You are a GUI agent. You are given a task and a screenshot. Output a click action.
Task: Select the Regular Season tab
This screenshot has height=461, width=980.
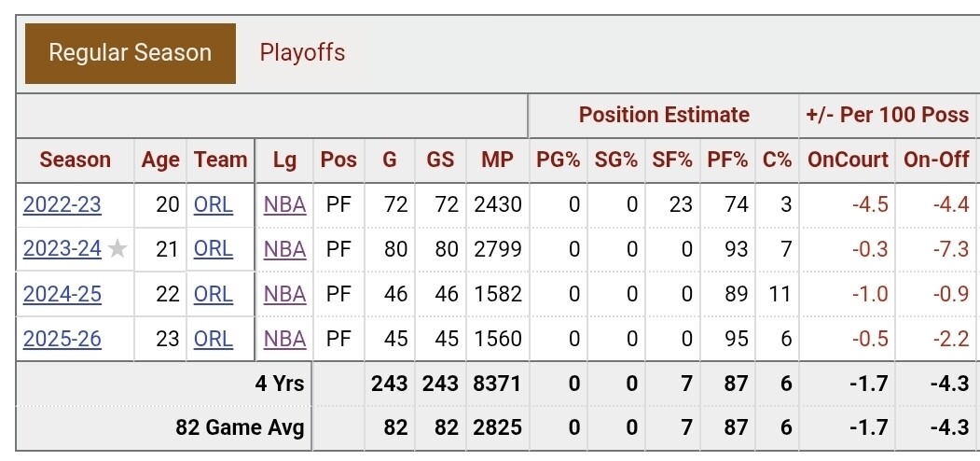pyautogui.click(x=131, y=53)
